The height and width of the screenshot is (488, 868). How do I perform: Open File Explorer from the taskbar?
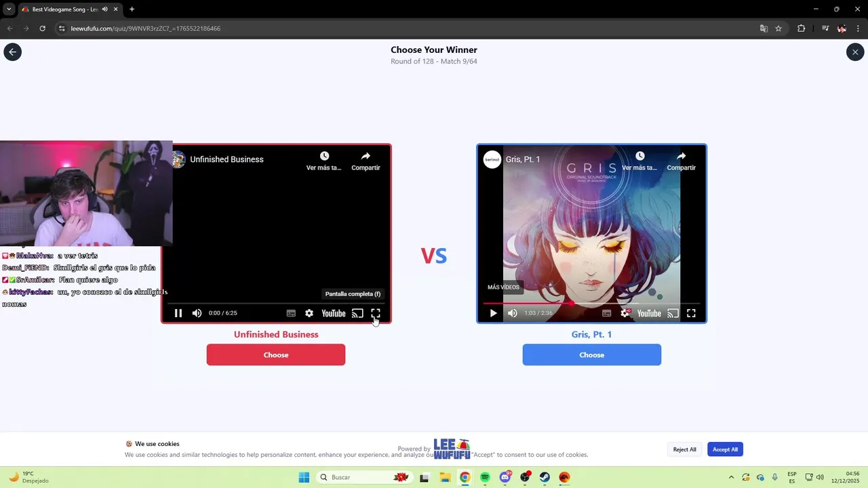445,477
